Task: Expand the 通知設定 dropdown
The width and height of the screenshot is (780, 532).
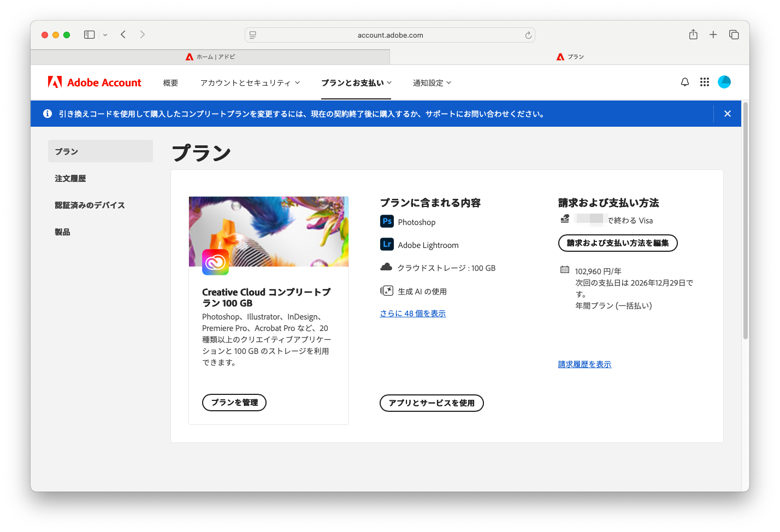Action: coord(432,83)
